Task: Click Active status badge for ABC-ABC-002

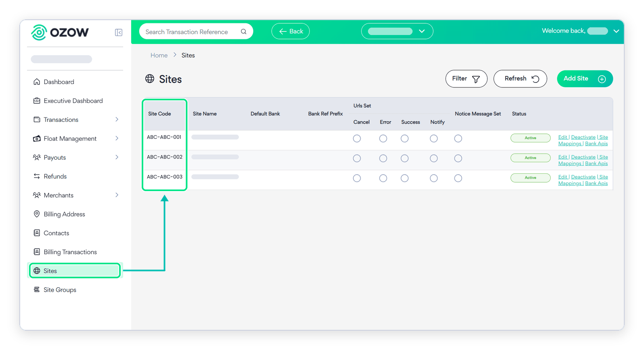Action: coord(530,158)
